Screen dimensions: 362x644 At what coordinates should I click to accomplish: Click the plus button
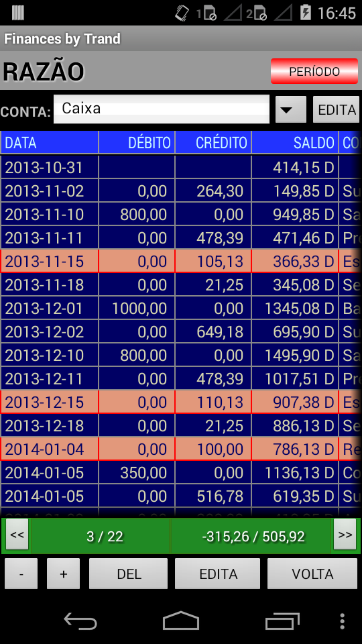pyautogui.click(x=63, y=574)
